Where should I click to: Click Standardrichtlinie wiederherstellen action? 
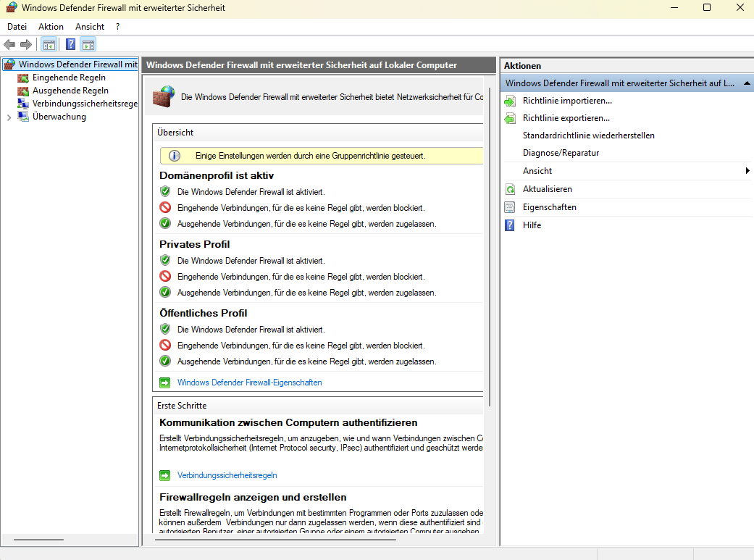pos(589,135)
